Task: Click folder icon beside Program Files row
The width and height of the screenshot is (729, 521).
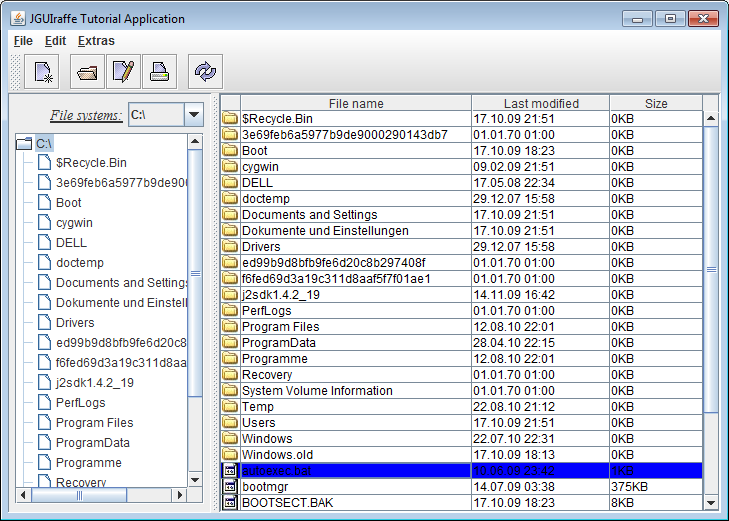Action: pos(230,326)
